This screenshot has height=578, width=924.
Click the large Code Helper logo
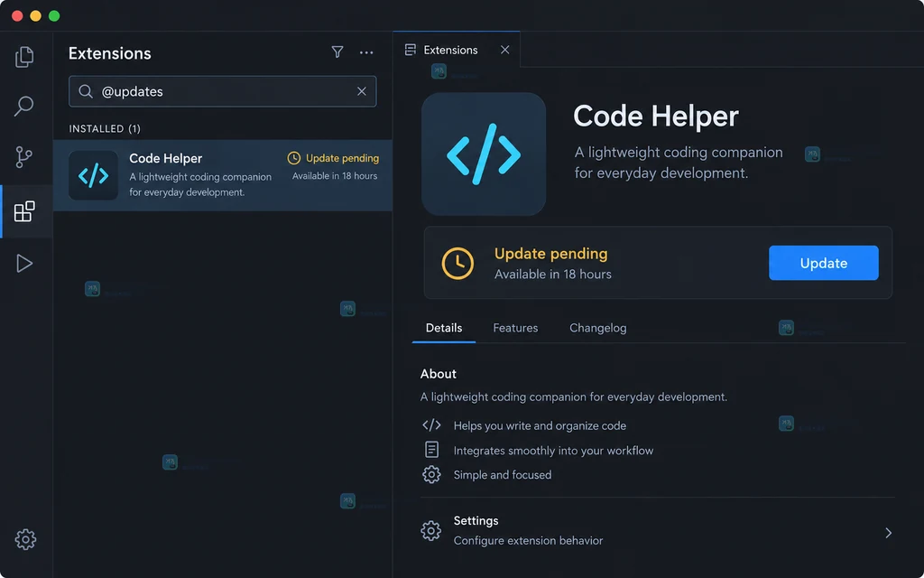click(x=484, y=154)
